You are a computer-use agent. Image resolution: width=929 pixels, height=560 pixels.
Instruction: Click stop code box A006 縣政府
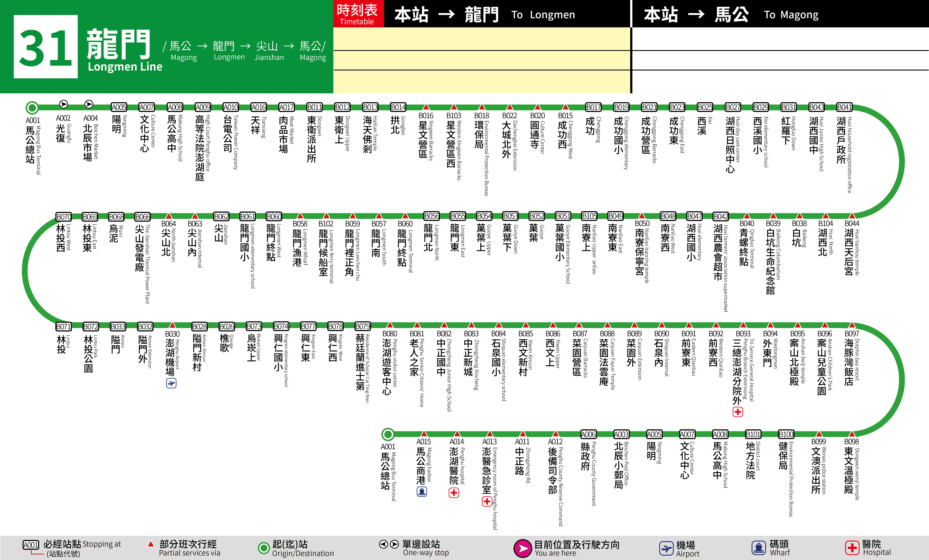pyautogui.click(x=588, y=435)
